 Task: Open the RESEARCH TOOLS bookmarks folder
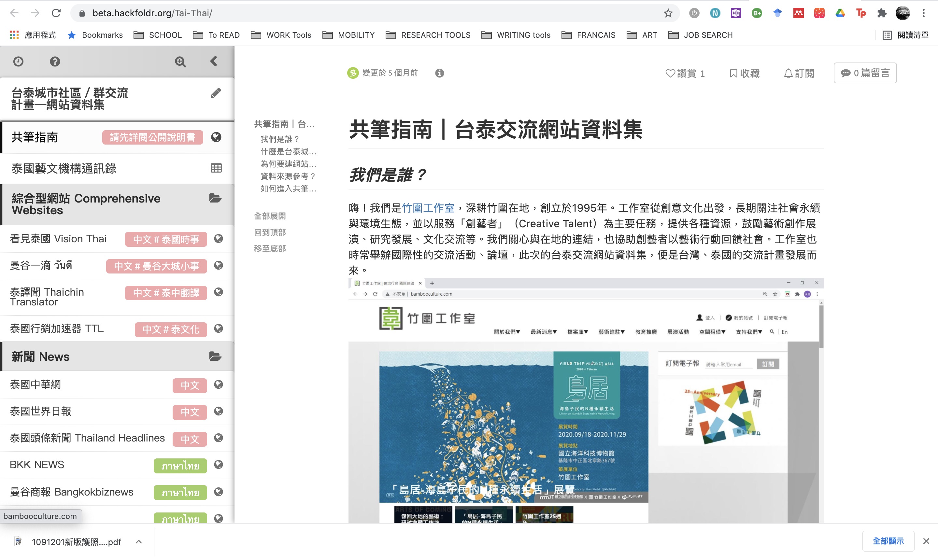pyautogui.click(x=428, y=35)
